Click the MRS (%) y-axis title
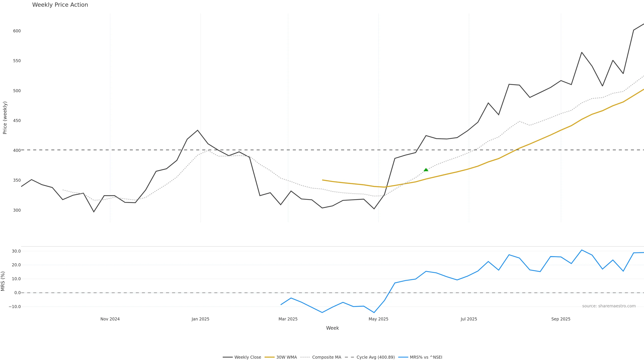The height and width of the screenshot is (362, 644). pyautogui.click(x=3, y=281)
